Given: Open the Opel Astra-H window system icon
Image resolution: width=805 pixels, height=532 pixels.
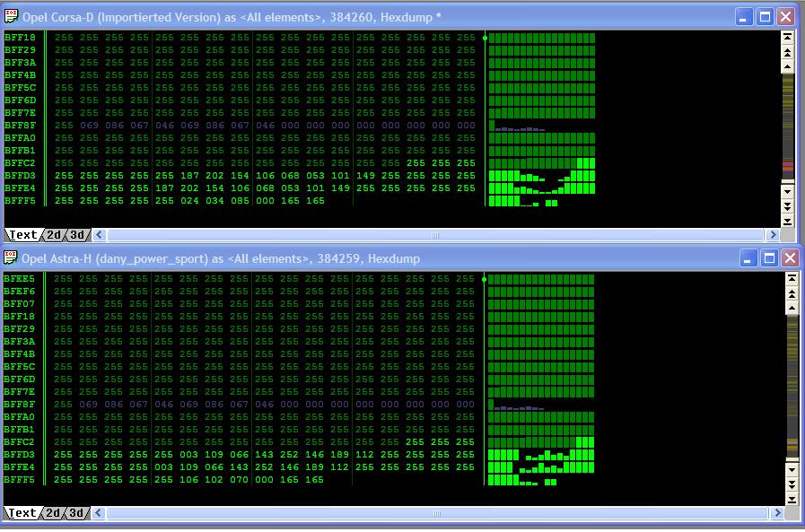Looking at the screenshot, I should coord(12,258).
